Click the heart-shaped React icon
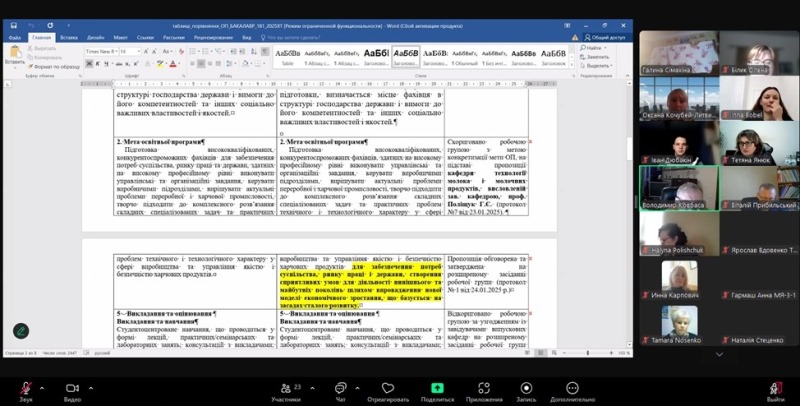 387,387
